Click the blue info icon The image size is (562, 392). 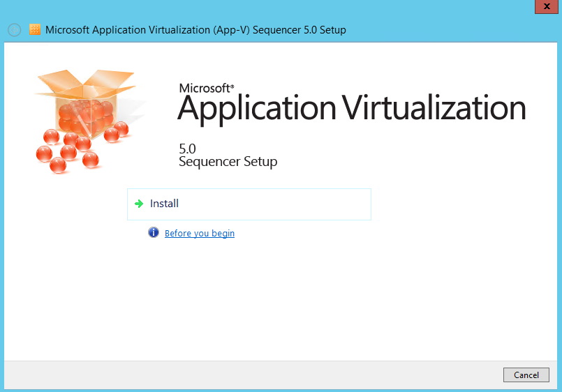[154, 232]
